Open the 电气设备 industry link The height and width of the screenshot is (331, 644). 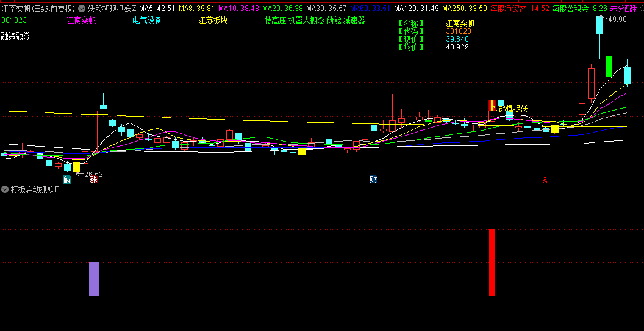pos(147,20)
